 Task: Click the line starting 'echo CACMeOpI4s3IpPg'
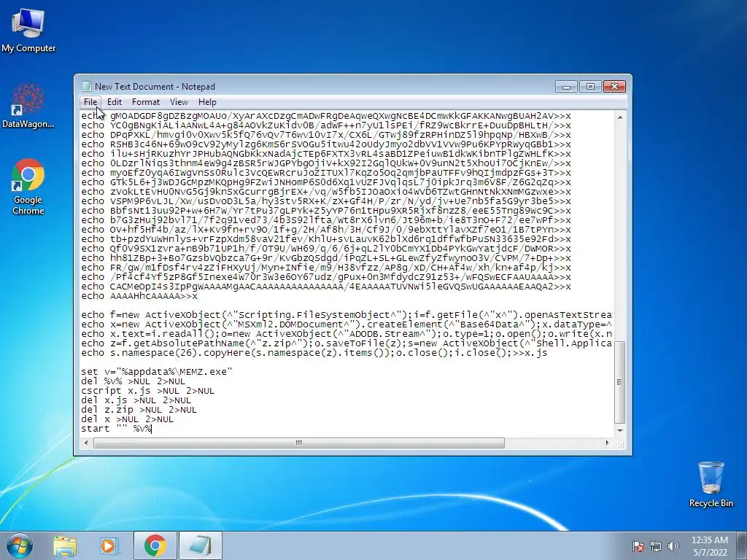point(326,287)
